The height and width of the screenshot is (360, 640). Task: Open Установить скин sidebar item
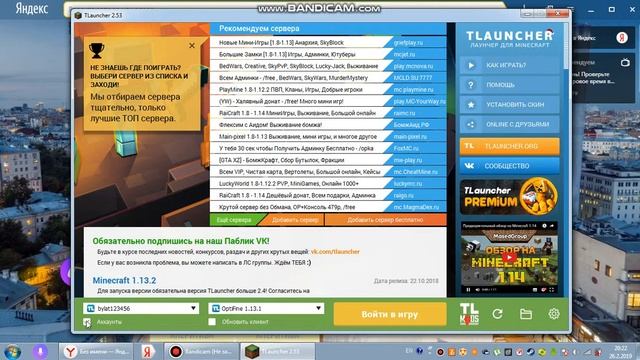[x=509, y=104]
